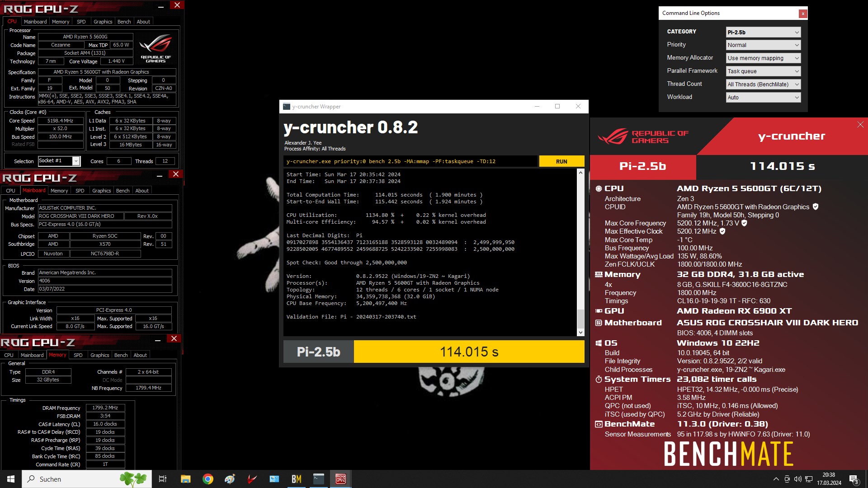Click the ROG eye logo in CPU-Z CPU tab

[x=156, y=48]
